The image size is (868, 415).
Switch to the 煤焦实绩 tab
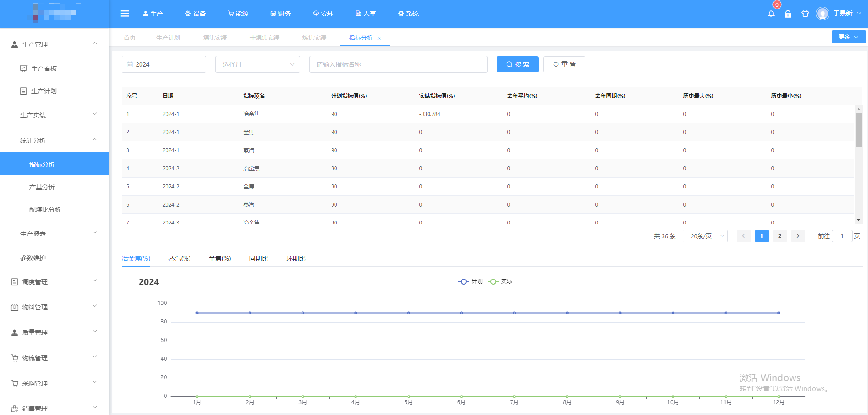215,38
